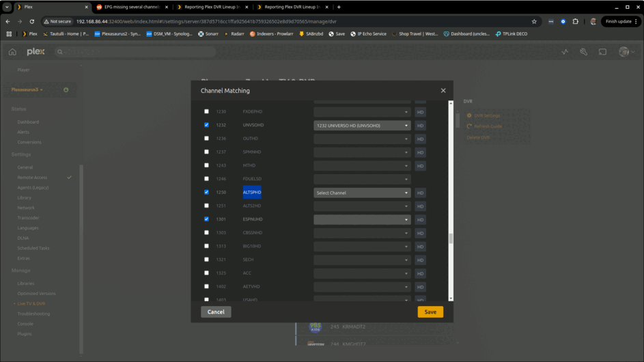Open the channel dropdown for OUTHD
Screen dimensions: 644x362
coord(362,139)
